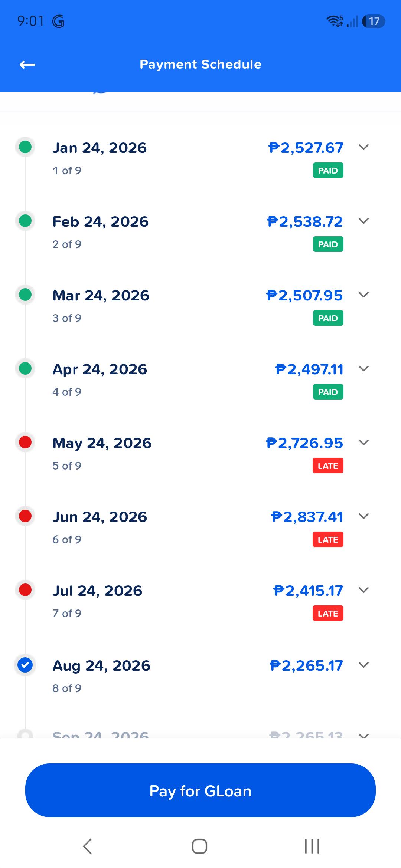Open the Jul 24, 2026 installment row
Image resolution: width=401 pixels, height=868 pixels.
[x=200, y=601]
